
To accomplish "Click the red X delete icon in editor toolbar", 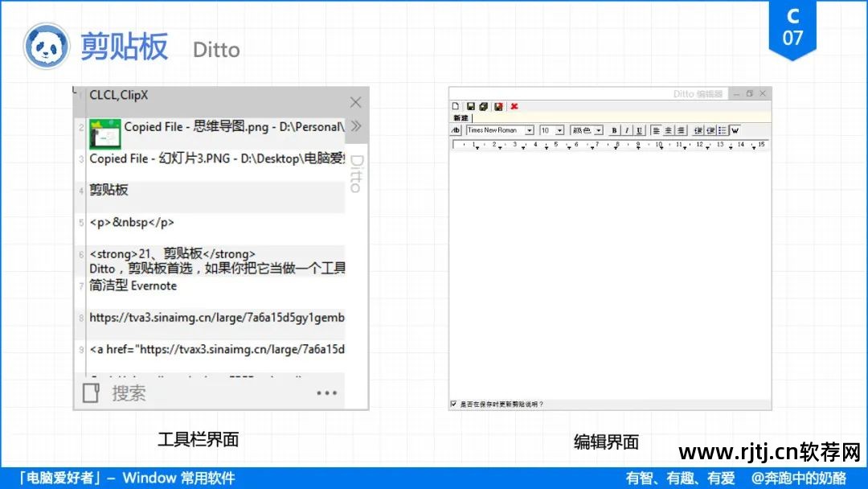I will click(514, 105).
